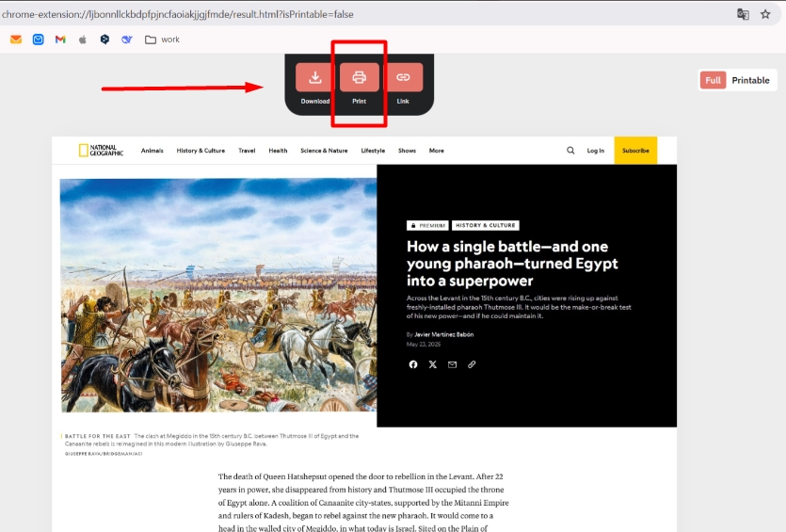Click the May 23, 2025 date
Viewport: 786px width, 532px height.
click(424, 345)
